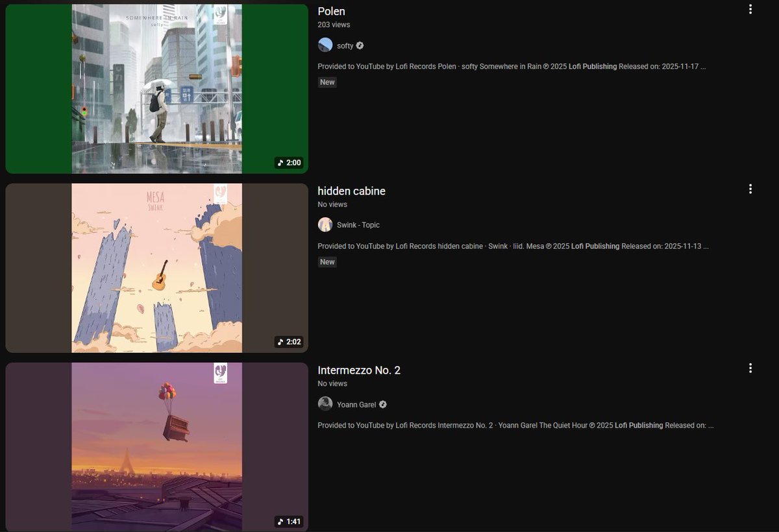Image resolution: width=779 pixels, height=532 pixels.
Task: Click the Intermezzo description mentioning The Quiet Hour
Action: (x=515, y=426)
